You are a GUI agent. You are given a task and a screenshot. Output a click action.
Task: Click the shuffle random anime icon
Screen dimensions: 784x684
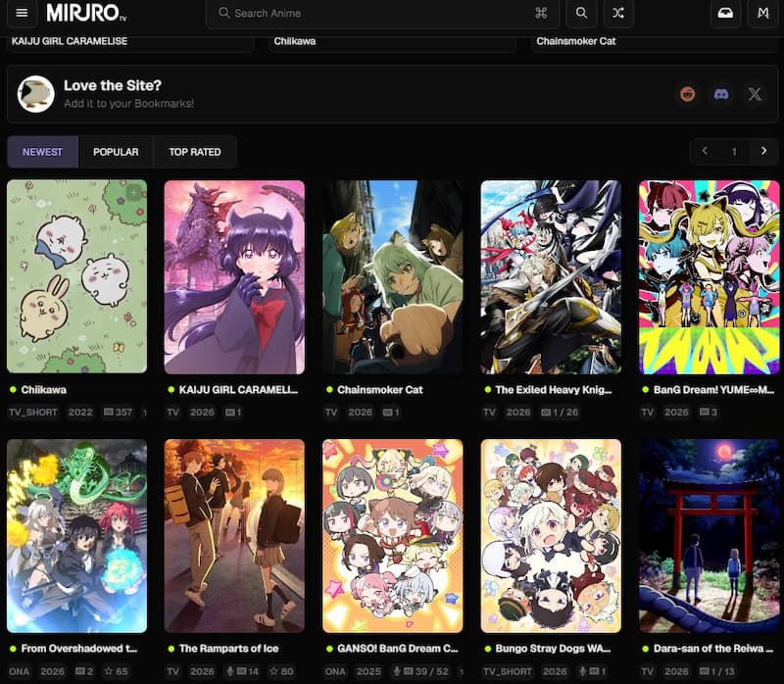click(618, 13)
